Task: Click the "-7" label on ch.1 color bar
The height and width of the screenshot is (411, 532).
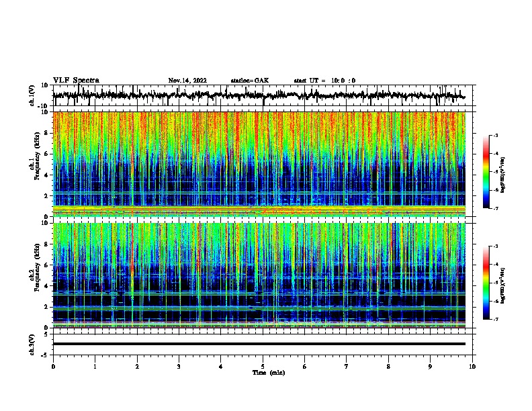Action: point(496,208)
